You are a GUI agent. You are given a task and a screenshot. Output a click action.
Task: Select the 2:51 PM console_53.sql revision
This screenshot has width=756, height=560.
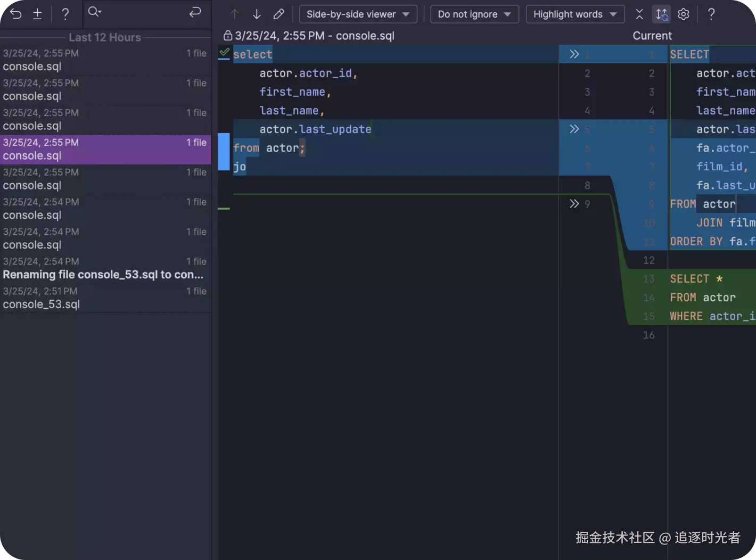[105, 299]
